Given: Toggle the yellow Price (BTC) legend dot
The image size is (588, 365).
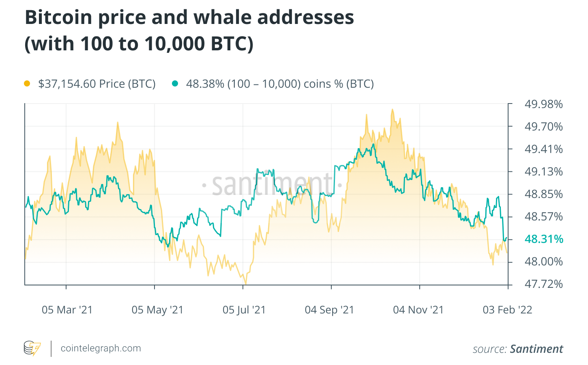Looking at the screenshot, I should (x=27, y=84).
